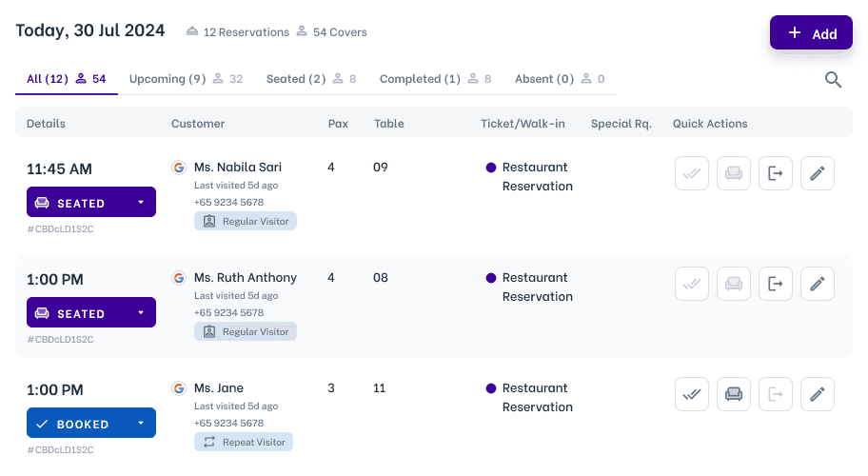Image resolution: width=868 pixels, height=476 pixels.
Task: Confirm Ms. Jane with double-check icon
Action: coord(691,394)
